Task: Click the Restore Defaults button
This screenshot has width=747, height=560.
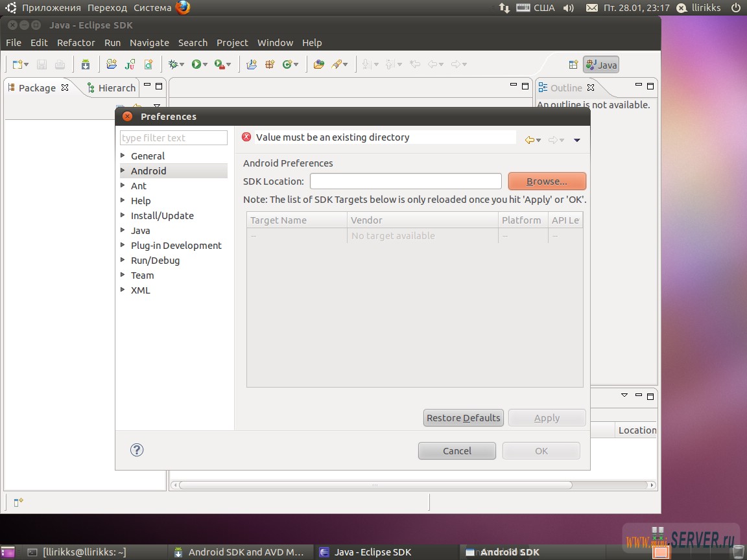Action: coord(463,417)
